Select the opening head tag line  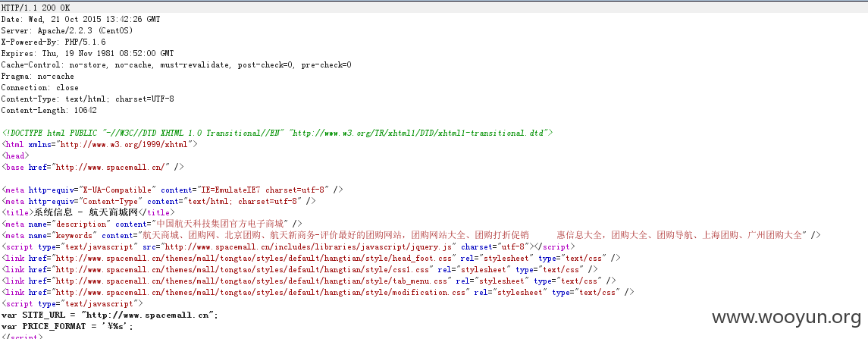15,155
